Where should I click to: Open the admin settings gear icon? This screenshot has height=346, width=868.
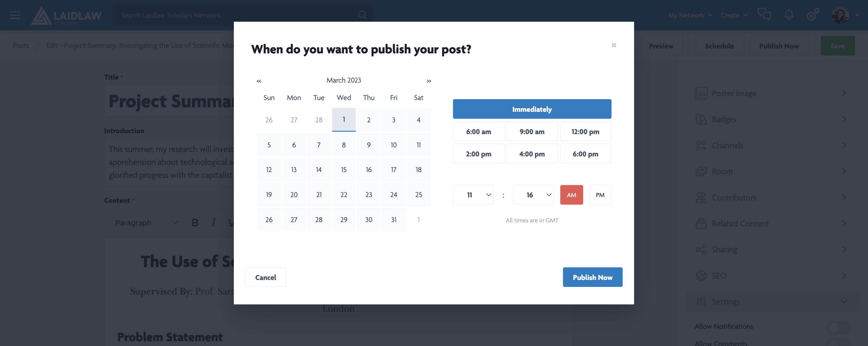click(x=813, y=15)
